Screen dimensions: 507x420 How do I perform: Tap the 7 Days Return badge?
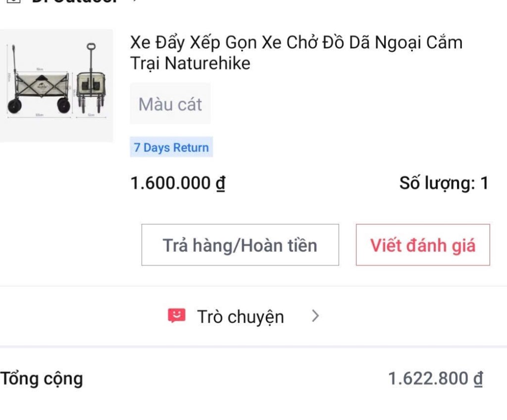point(171,147)
